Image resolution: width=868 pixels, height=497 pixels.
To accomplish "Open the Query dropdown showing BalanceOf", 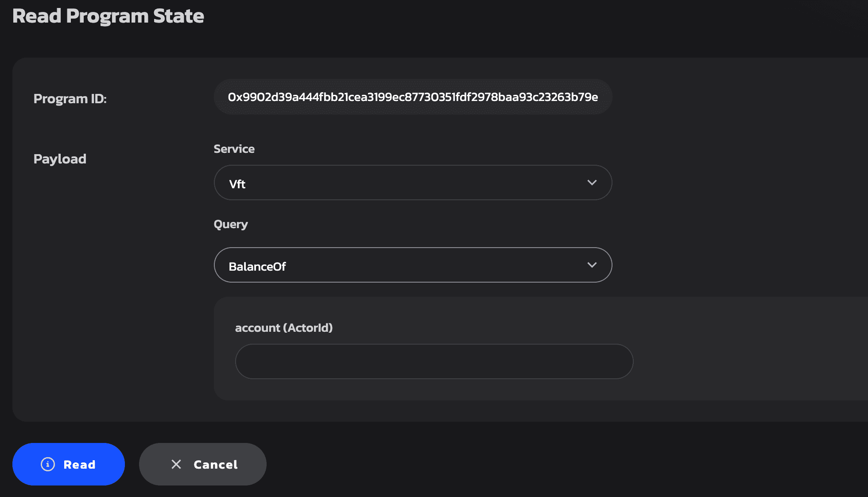I will (412, 265).
